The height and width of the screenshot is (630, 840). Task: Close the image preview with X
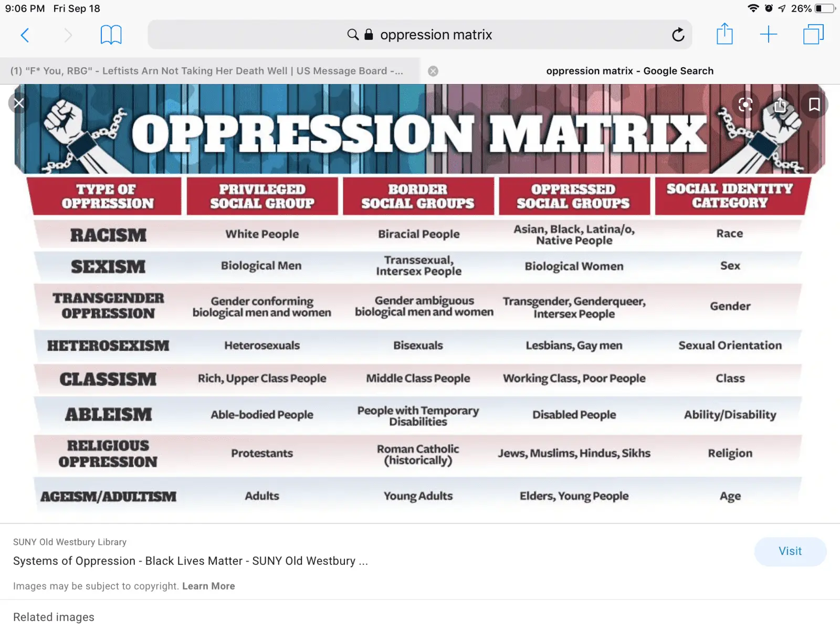click(x=19, y=103)
